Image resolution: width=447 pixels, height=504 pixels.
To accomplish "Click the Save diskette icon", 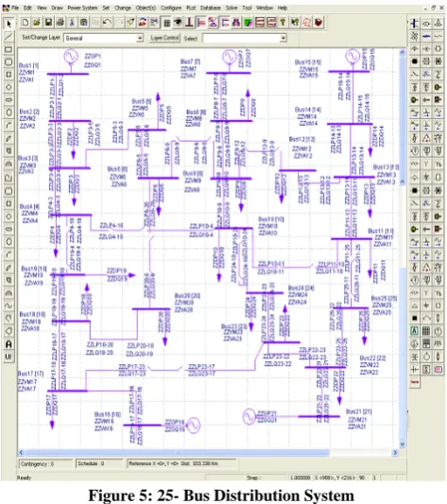I will [48, 22].
